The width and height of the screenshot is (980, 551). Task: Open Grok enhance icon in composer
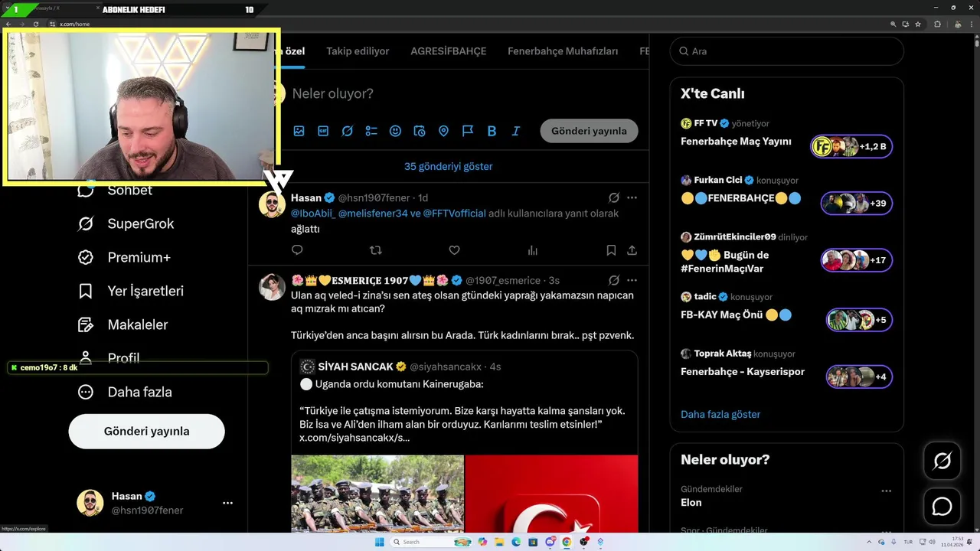pyautogui.click(x=347, y=131)
